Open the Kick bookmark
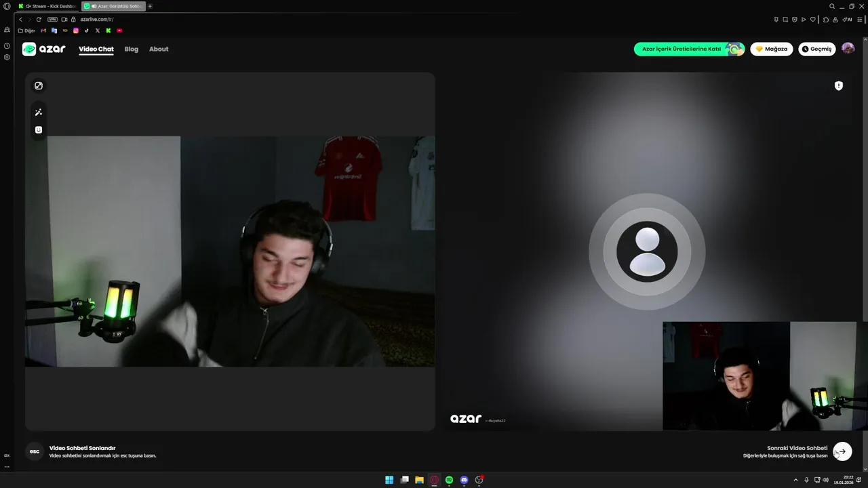Viewport: 868px width, 488px height. (108, 30)
